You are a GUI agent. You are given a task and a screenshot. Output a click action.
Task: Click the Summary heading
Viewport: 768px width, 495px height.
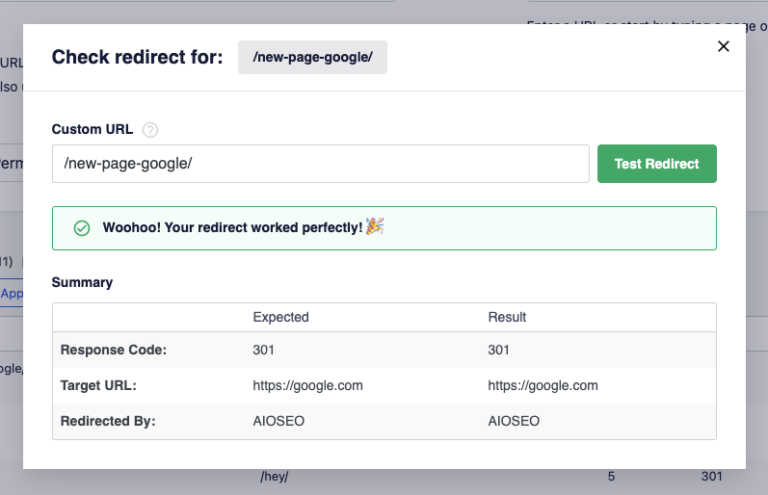click(82, 282)
